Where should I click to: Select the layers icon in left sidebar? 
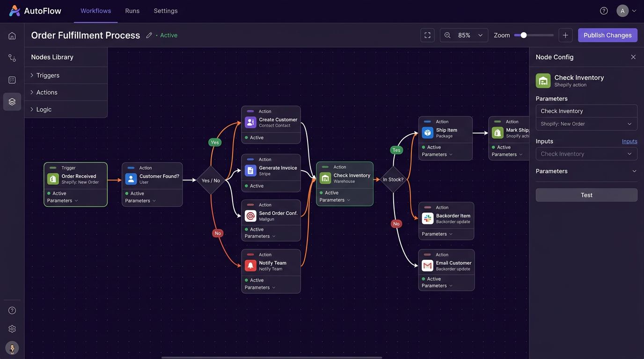[12, 102]
